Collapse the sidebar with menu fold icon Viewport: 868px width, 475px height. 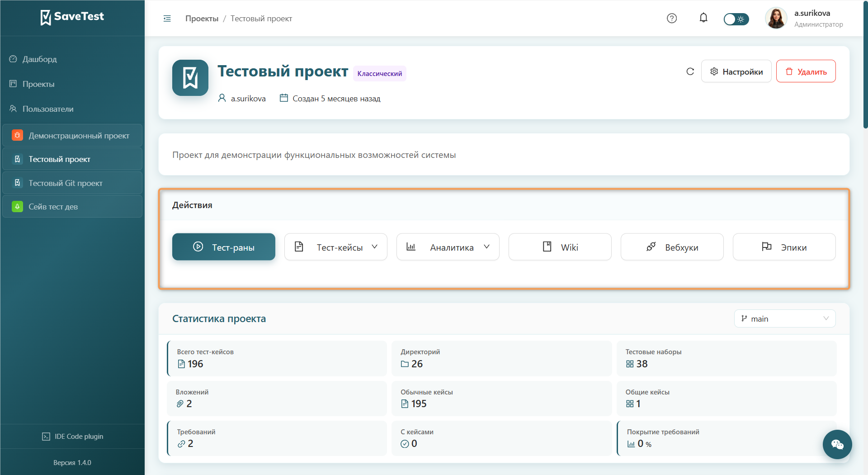[167, 19]
